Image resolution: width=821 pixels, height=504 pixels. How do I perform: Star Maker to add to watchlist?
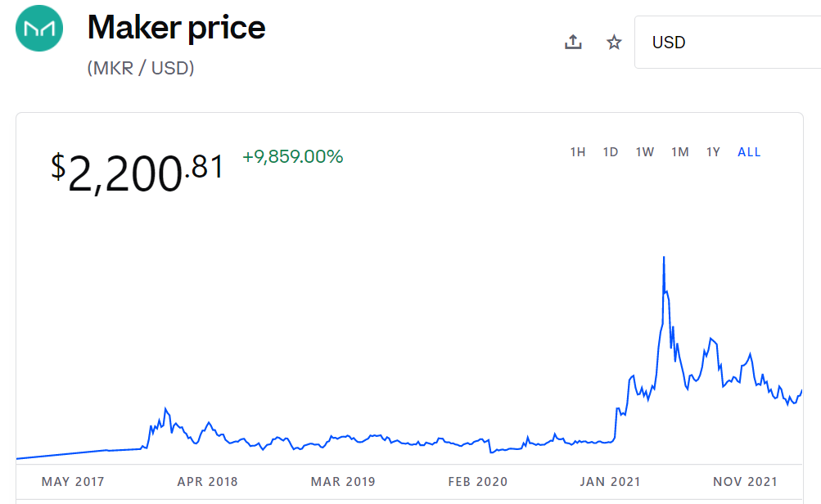[614, 43]
